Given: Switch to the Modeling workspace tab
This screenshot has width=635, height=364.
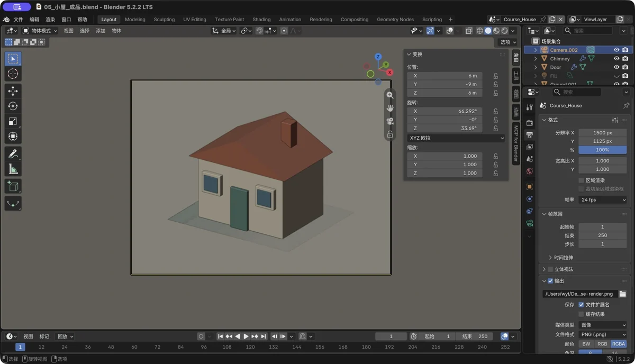Looking at the screenshot, I should click(x=135, y=20).
